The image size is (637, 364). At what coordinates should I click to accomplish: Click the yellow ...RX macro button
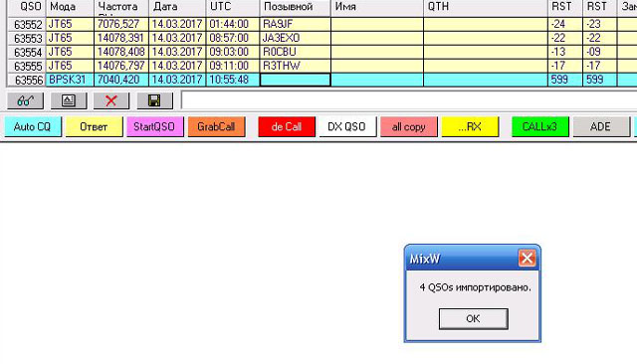(x=470, y=126)
